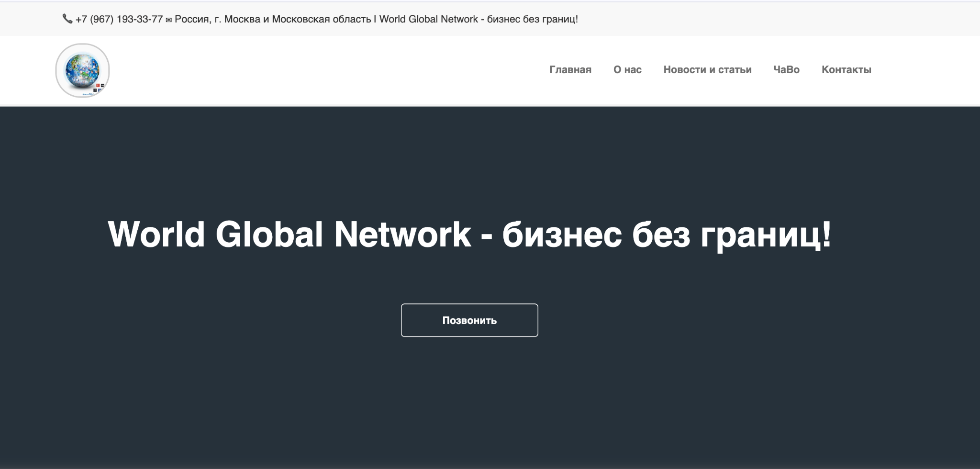The width and height of the screenshot is (980, 469).
Task: Go to the О нас page
Action: click(x=627, y=70)
